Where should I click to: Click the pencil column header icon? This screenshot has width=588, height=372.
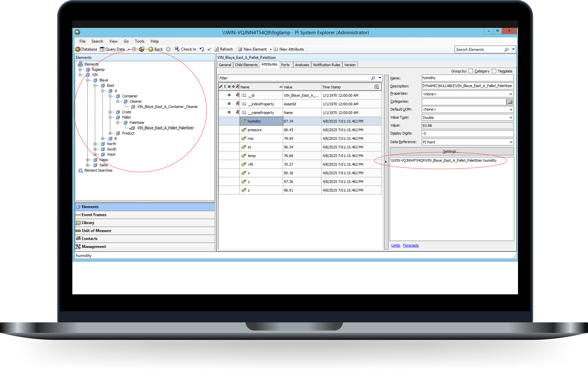click(220, 87)
